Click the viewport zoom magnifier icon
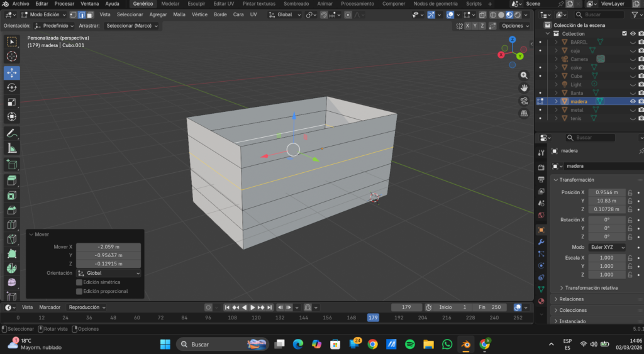644x354 pixels. pos(524,75)
